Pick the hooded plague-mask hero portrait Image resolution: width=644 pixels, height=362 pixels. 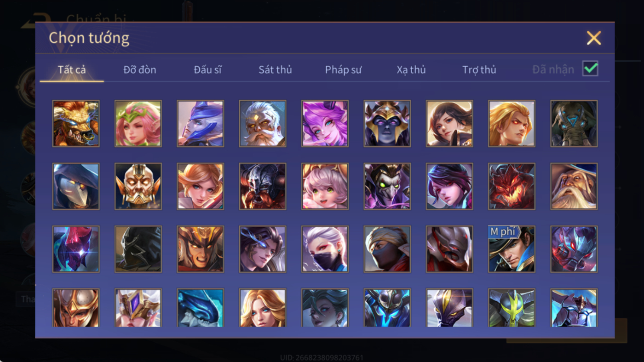tap(76, 186)
